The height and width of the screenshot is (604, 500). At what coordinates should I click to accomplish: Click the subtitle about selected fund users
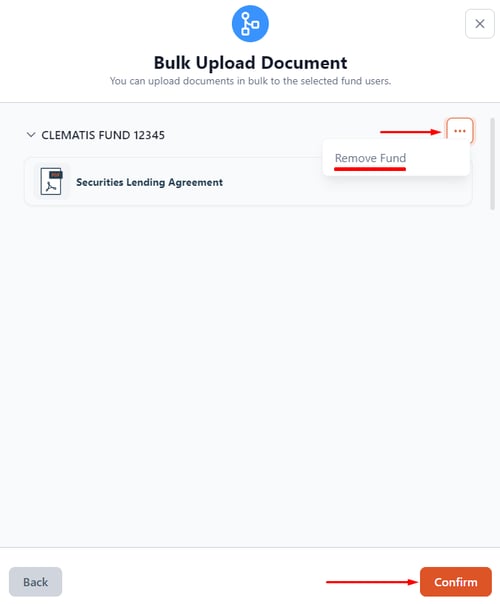(x=250, y=81)
